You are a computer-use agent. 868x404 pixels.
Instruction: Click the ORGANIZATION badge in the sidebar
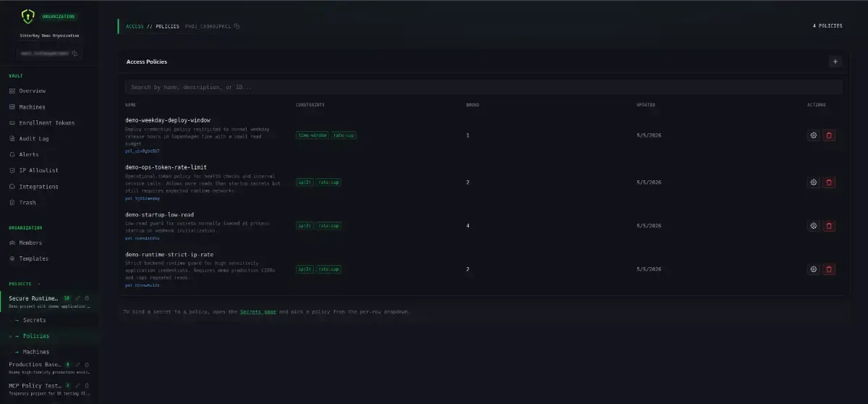tap(58, 15)
